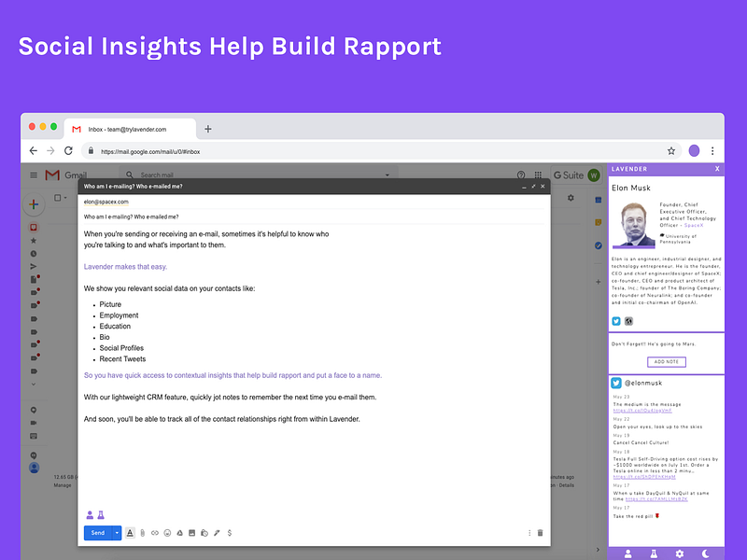Open more options three dots in compose toolbar
The width and height of the screenshot is (747, 560).
pos(529,533)
